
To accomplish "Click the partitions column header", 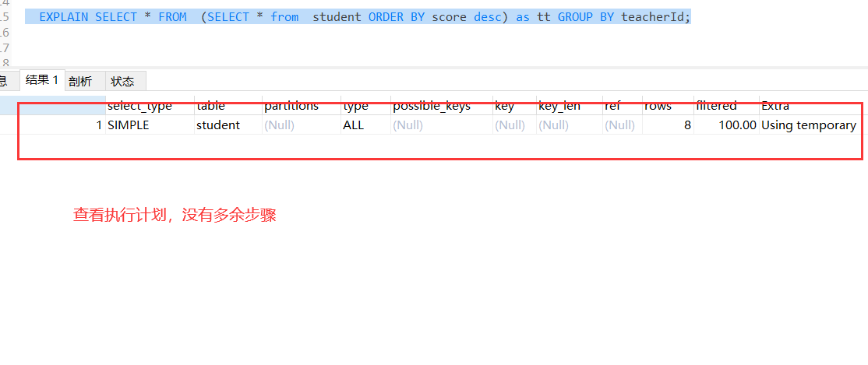I will (x=301, y=105).
